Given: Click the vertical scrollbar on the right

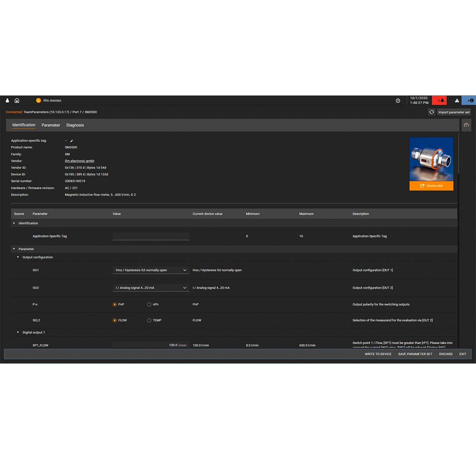Looking at the screenshot, I should click(x=458, y=154).
